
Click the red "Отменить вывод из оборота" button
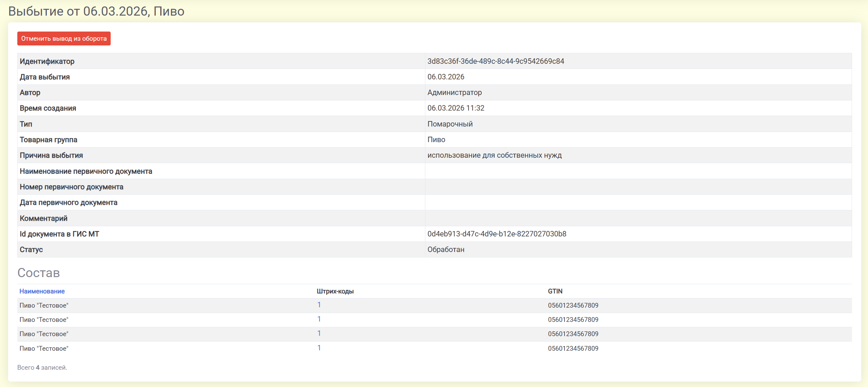tap(64, 39)
